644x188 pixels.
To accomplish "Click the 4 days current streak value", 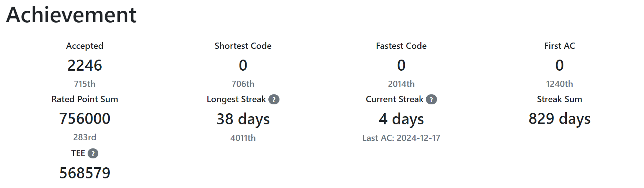I will coord(401,119).
